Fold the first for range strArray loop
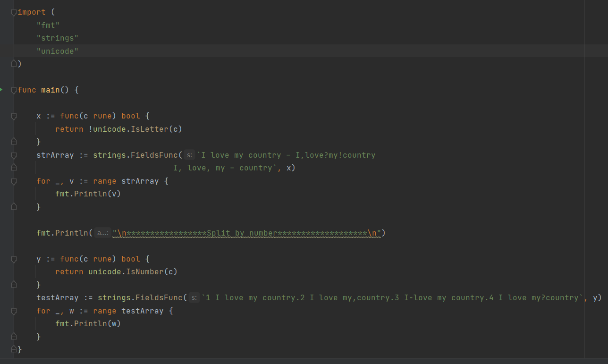 click(14, 181)
